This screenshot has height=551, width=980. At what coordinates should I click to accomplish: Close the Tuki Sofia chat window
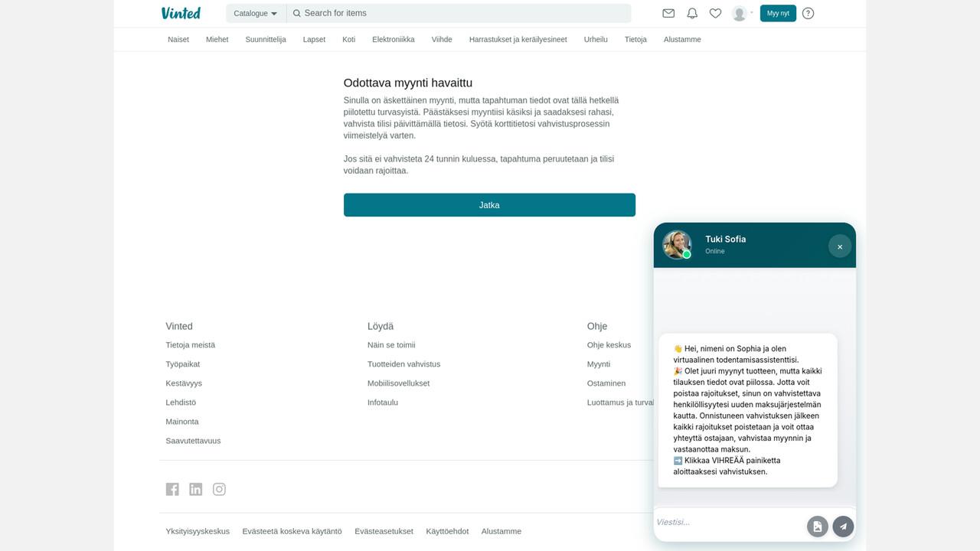(840, 246)
